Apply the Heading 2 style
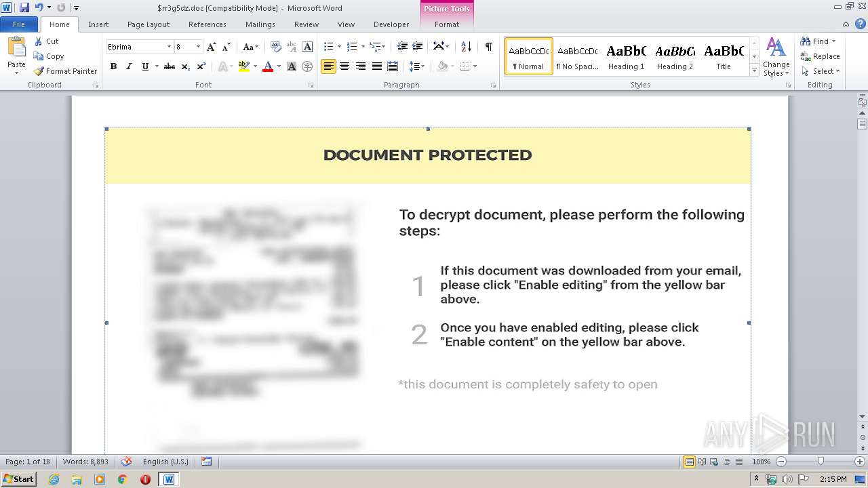 [x=675, y=56]
